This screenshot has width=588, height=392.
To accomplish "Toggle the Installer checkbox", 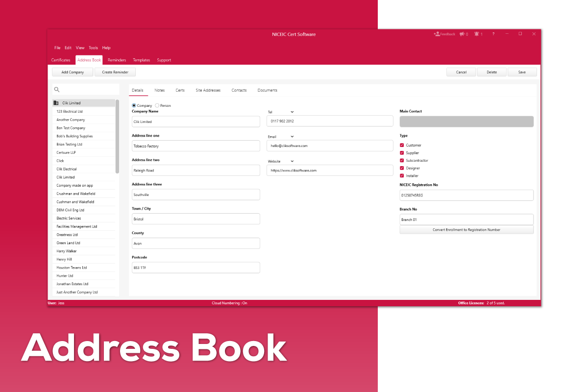I will pos(402,175).
